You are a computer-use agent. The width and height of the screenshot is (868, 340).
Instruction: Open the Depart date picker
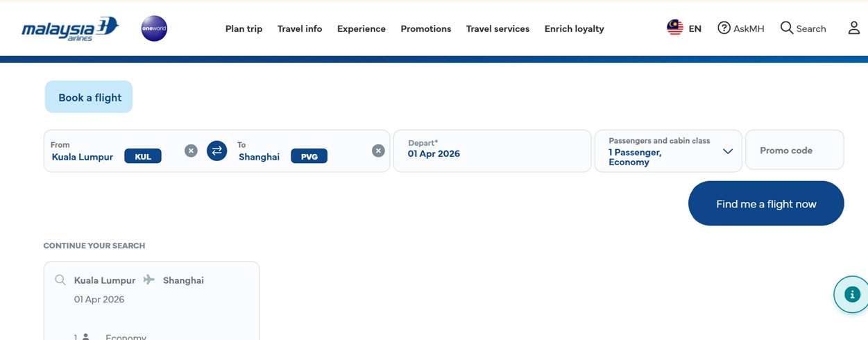492,151
